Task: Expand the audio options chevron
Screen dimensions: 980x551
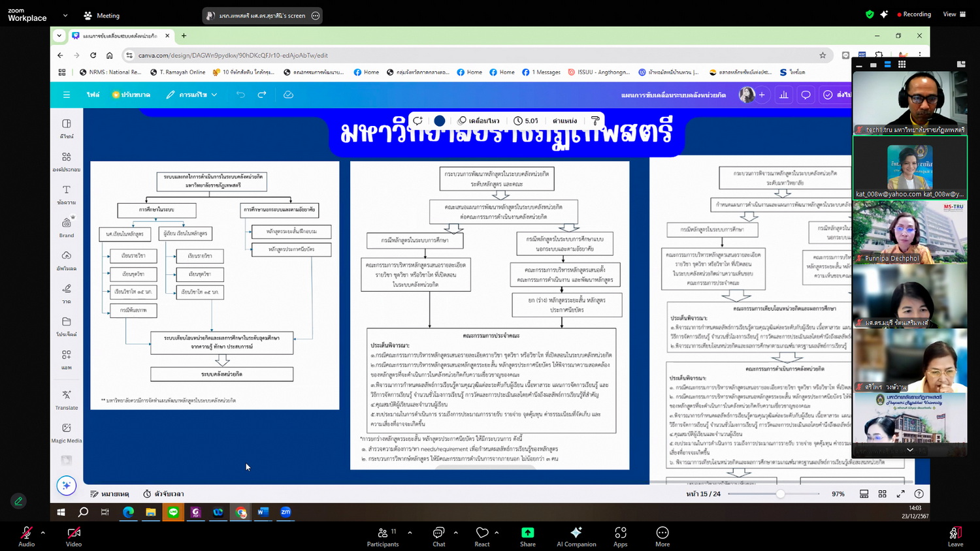Action: [43, 533]
